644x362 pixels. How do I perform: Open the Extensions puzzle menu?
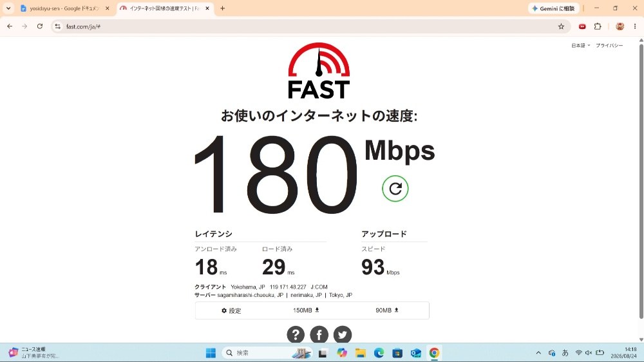tap(598, 26)
